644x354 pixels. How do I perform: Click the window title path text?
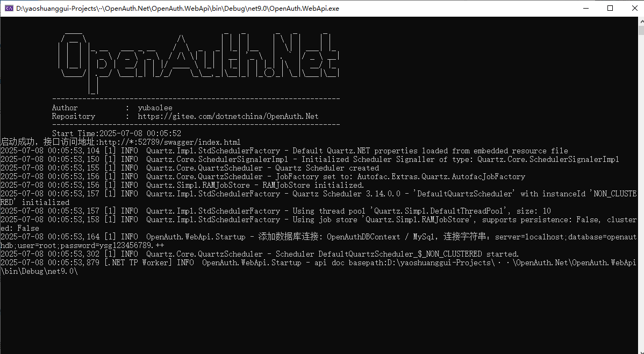coord(177,8)
